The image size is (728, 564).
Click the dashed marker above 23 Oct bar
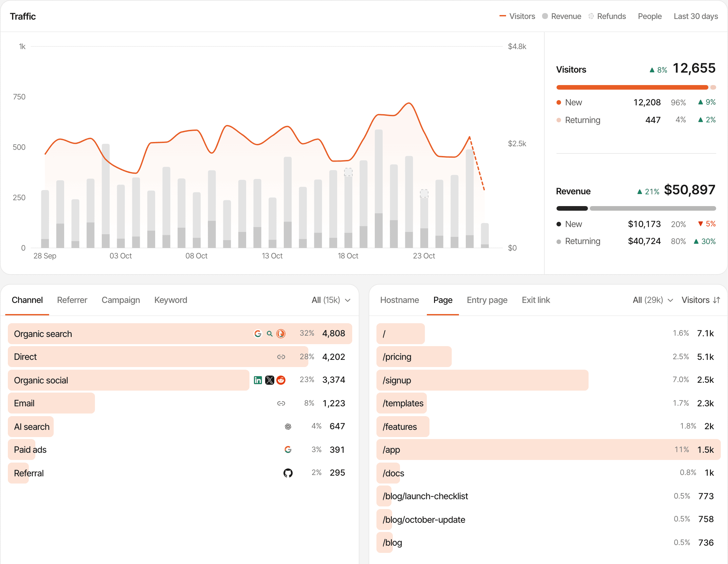click(424, 194)
